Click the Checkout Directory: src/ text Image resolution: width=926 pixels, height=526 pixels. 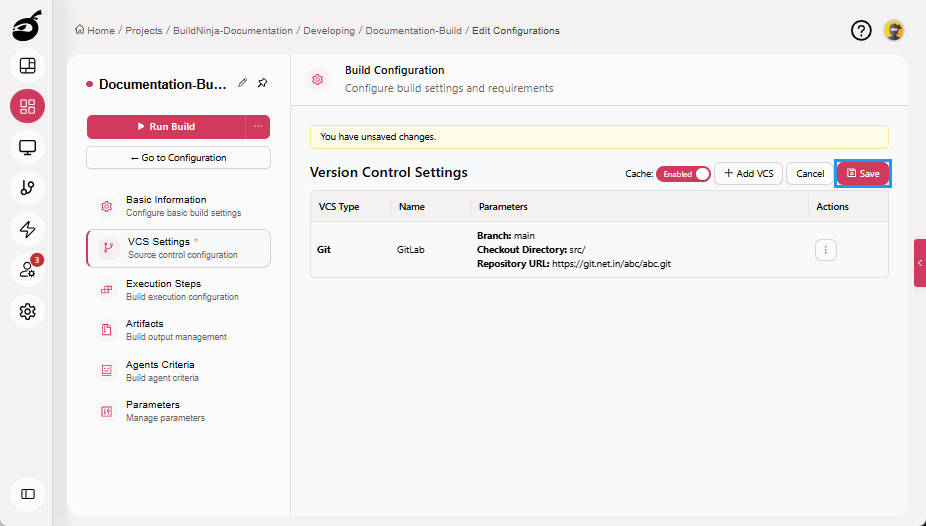coord(531,250)
